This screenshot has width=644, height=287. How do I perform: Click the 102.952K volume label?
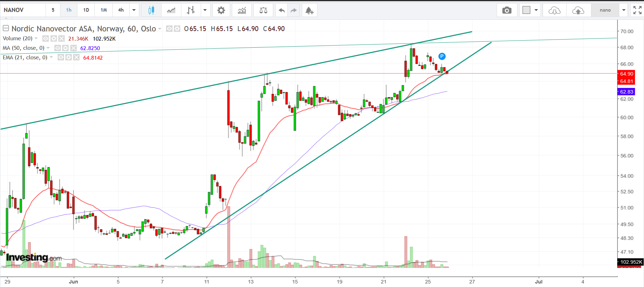pyautogui.click(x=631, y=262)
